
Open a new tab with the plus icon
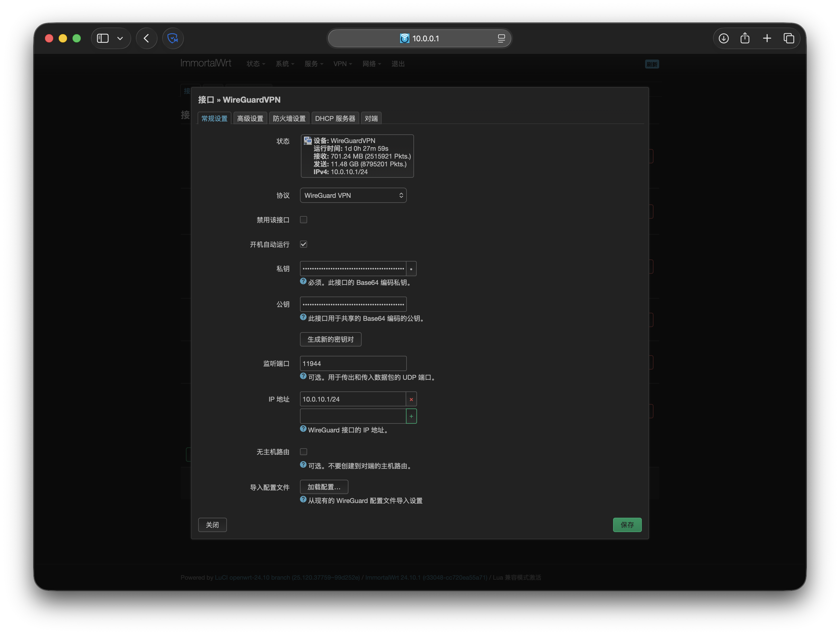click(x=767, y=38)
